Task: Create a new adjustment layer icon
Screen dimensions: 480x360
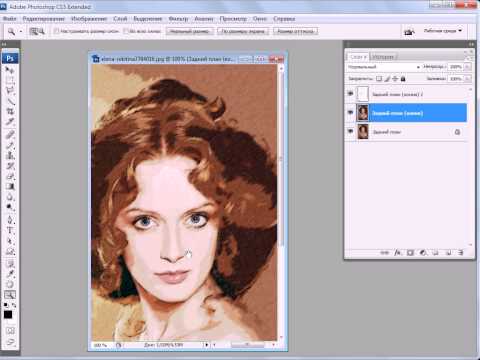Action: (423, 253)
